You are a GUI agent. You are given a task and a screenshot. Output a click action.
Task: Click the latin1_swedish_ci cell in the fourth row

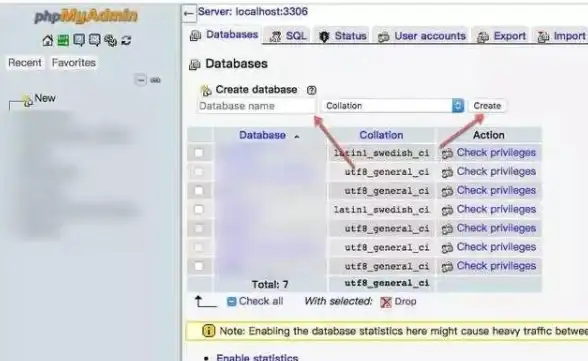pyautogui.click(x=381, y=210)
